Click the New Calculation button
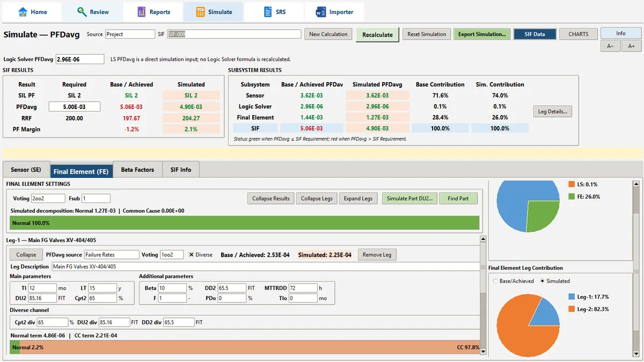 coord(328,34)
